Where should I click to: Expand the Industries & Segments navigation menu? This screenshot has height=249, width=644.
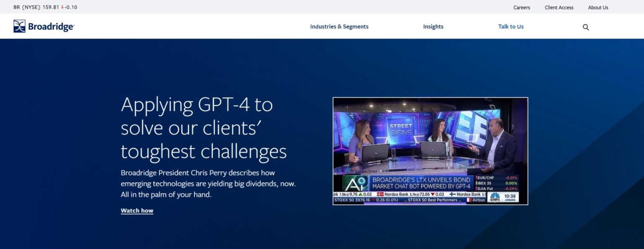point(339,26)
